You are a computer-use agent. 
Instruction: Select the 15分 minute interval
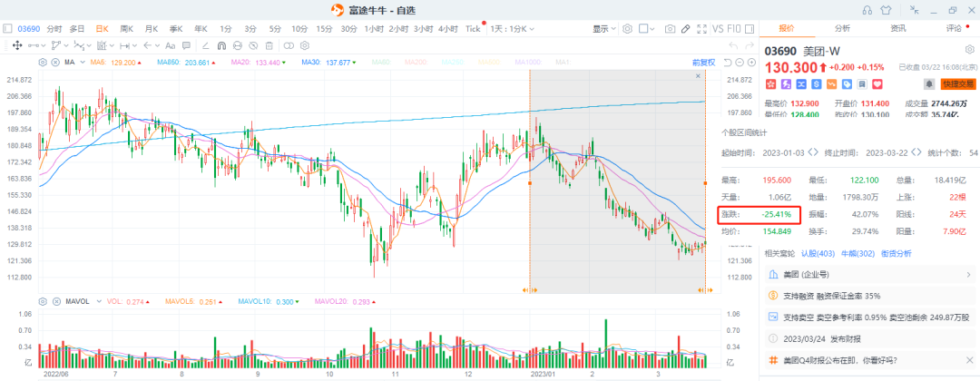324,29
